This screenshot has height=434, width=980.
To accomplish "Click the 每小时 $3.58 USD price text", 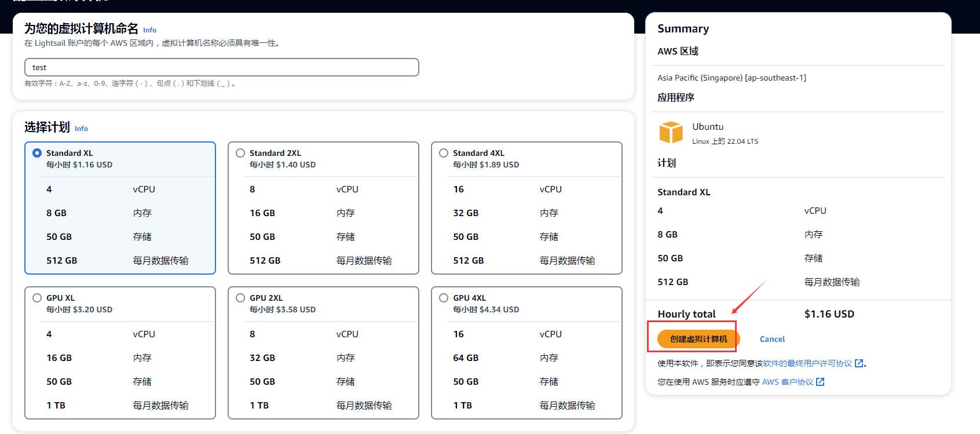I will [283, 309].
